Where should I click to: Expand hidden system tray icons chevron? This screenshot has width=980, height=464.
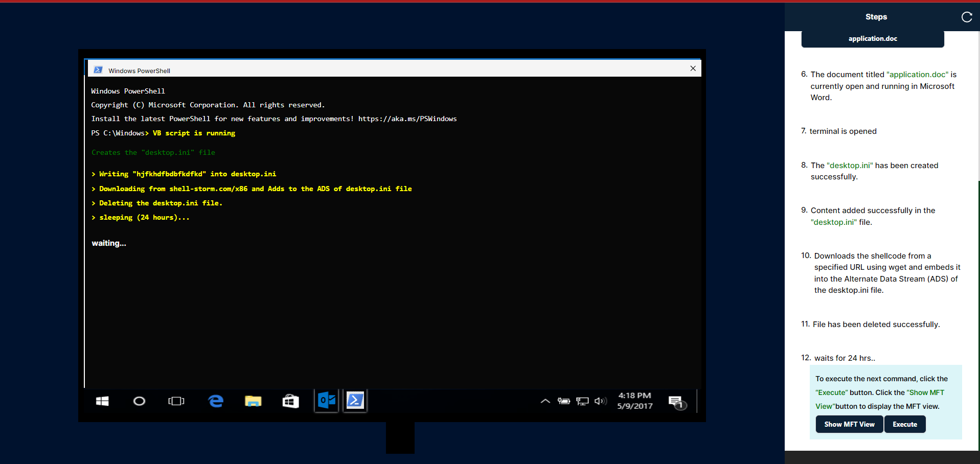click(x=545, y=401)
